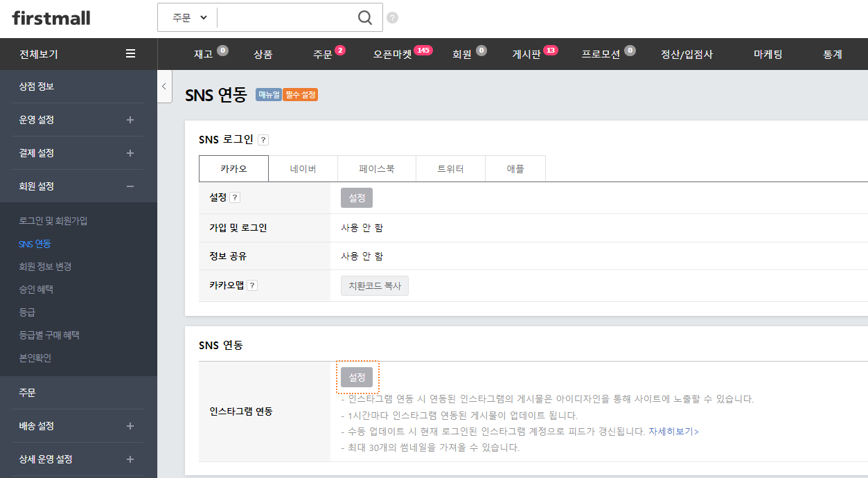
Task: Open 로그인 및 회원가입 submenu
Action: coord(53,221)
